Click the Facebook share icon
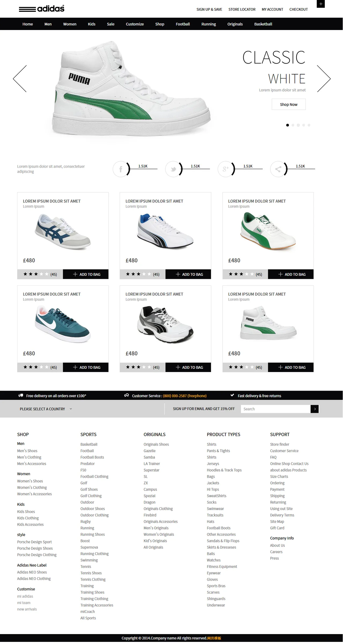The width and height of the screenshot is (343, 644). coord(121,169)
